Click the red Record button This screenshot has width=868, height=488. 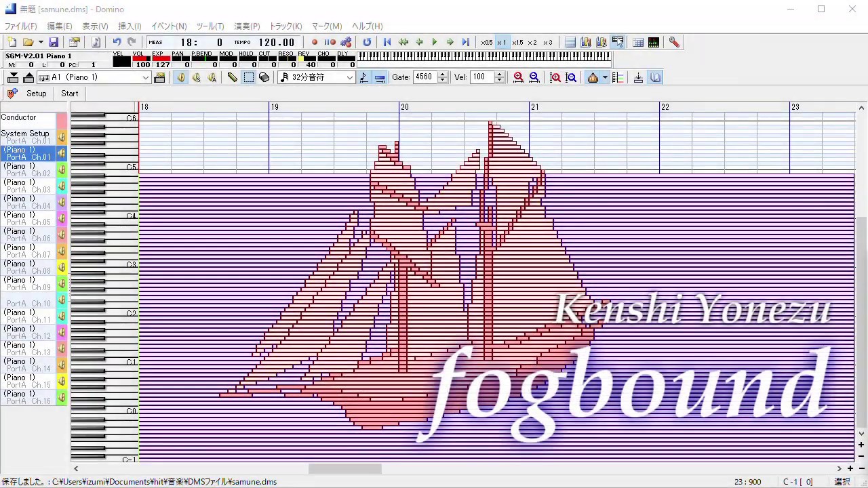(315, 42)
